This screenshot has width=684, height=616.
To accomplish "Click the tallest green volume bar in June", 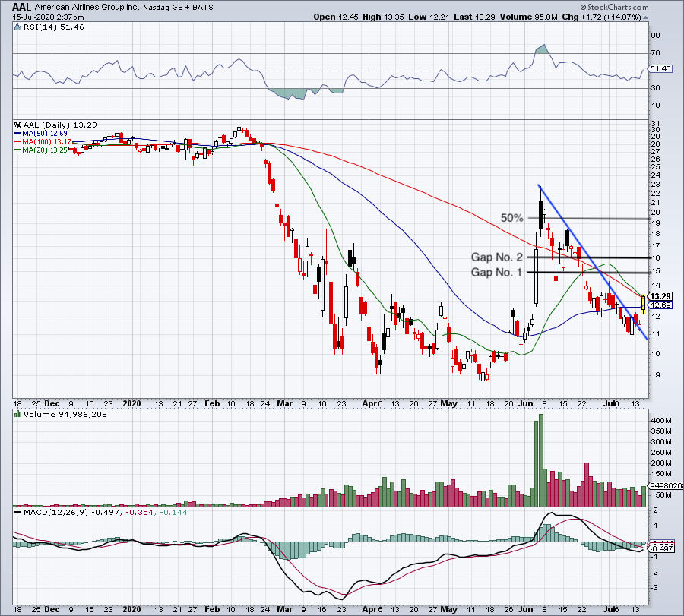I will click(541, 460).
